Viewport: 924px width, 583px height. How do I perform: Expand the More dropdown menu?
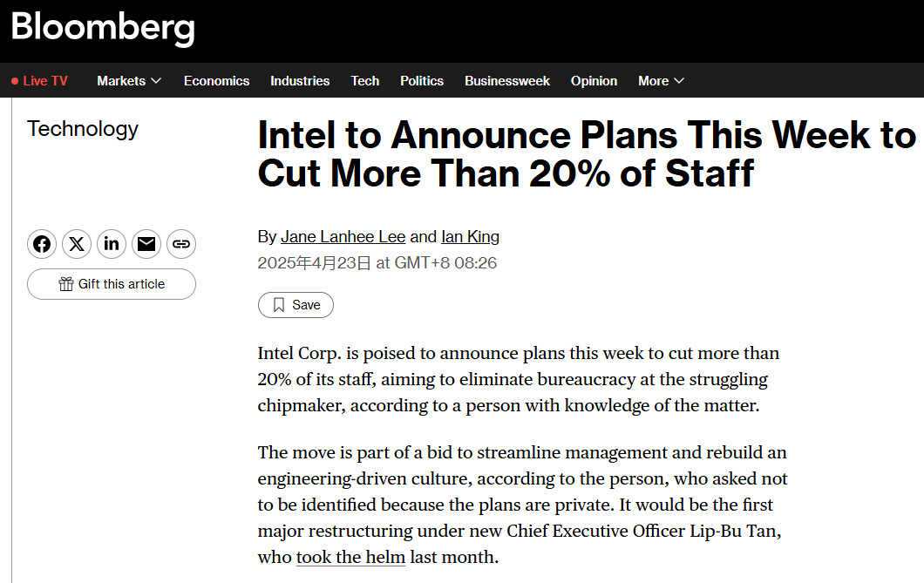pos(661,81)
